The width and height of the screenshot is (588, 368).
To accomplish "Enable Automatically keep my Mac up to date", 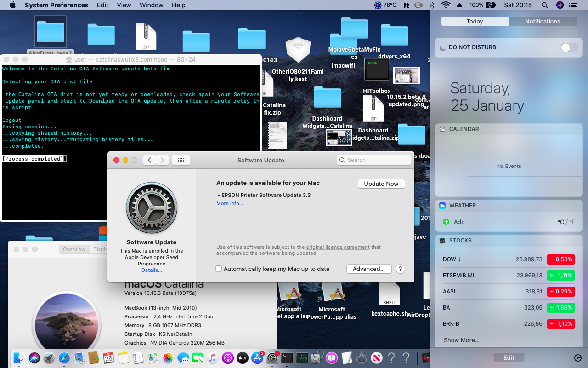I will (219, 269).
